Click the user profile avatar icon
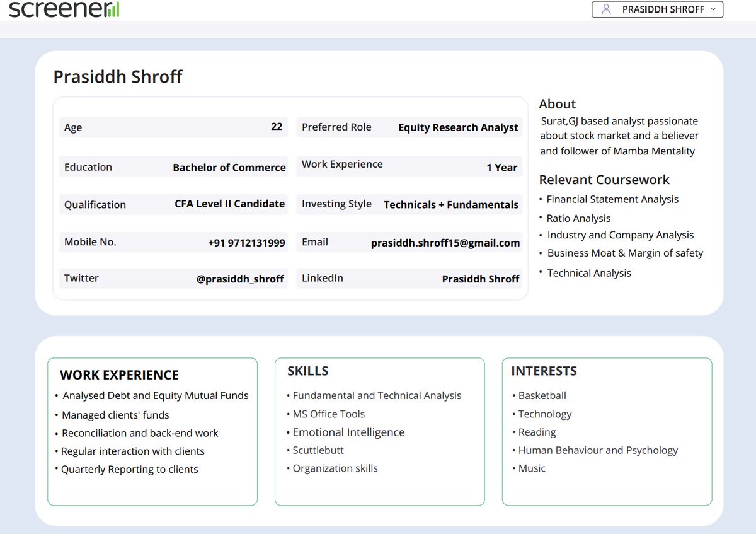Image resolution: width=756 pixels, height=534 pixels. tap(606, 9)
